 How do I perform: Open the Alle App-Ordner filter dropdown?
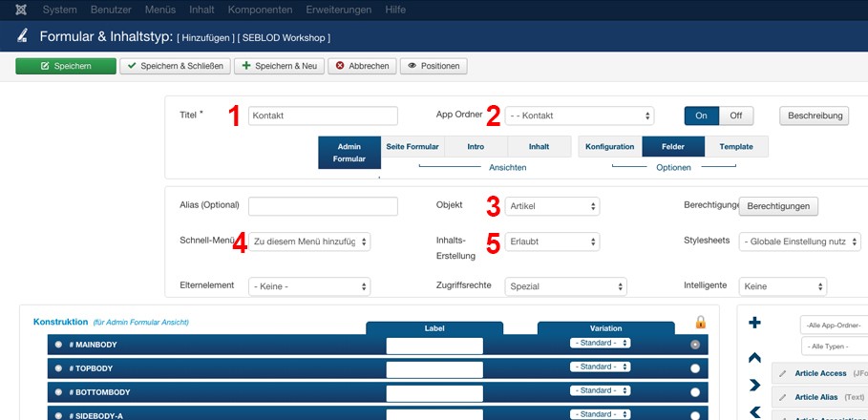(x=835, y=325)
